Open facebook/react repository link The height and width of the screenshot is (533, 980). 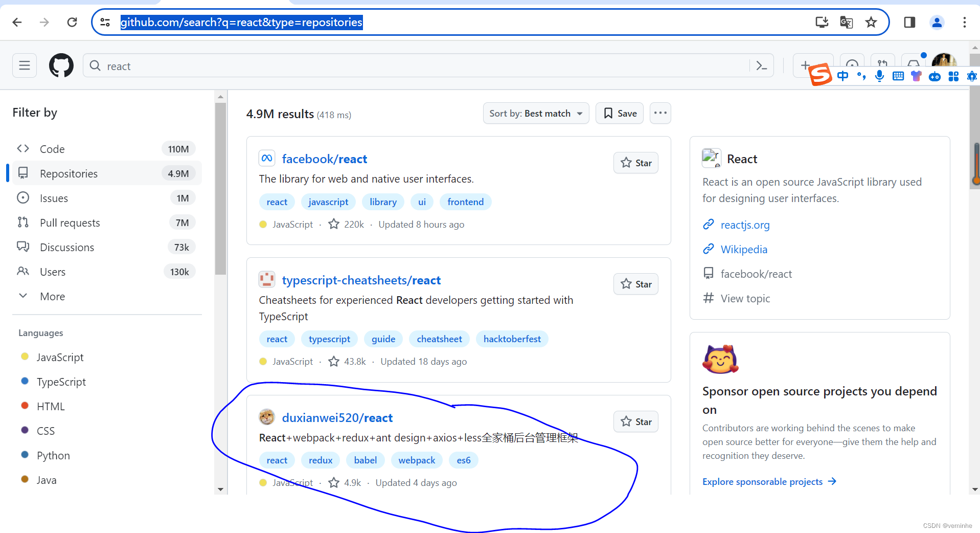(x=325, y=159)
